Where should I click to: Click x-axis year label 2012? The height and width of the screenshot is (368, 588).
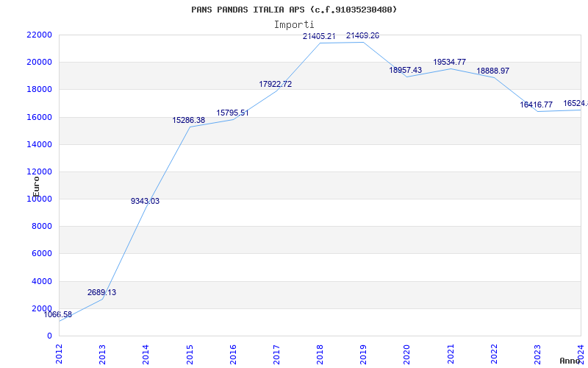tap(59, 355)
